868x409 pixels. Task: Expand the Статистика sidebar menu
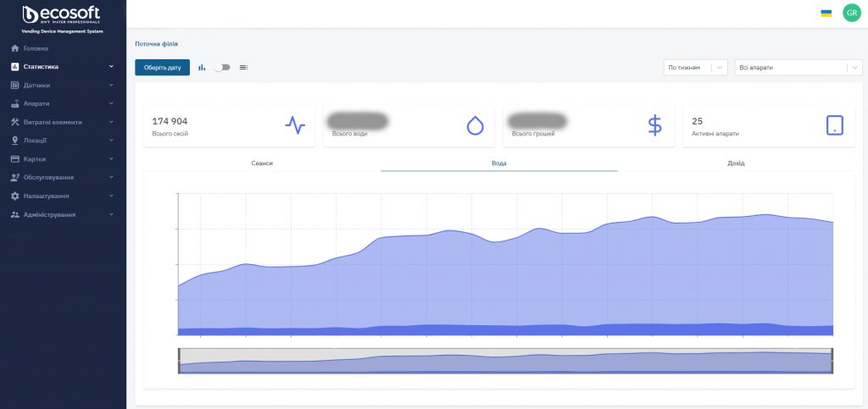(63, 67)
